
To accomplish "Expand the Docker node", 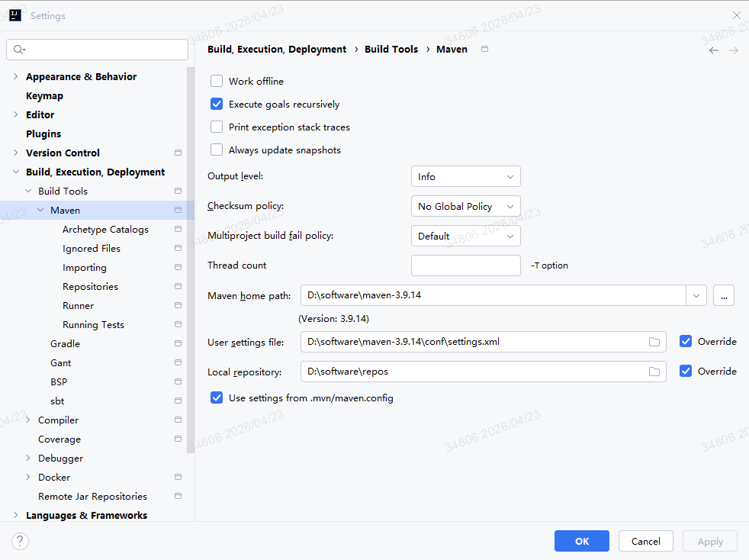I will 27,478.
